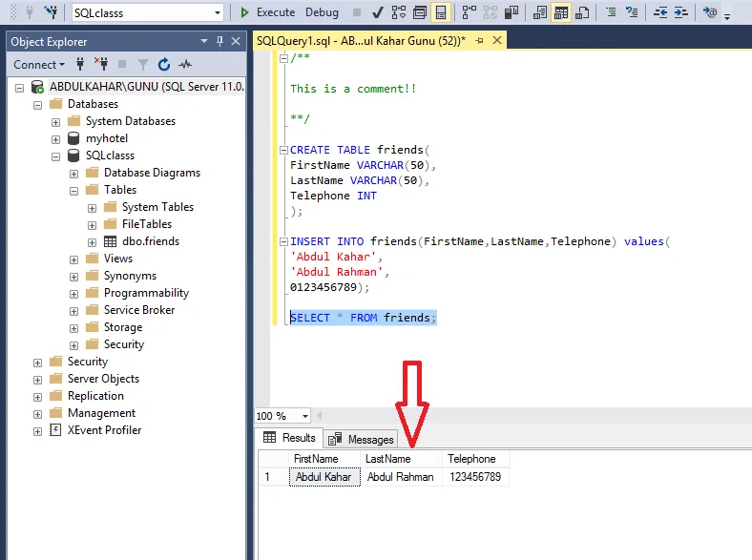Expand the myhotel database

(x=55, y=140)
